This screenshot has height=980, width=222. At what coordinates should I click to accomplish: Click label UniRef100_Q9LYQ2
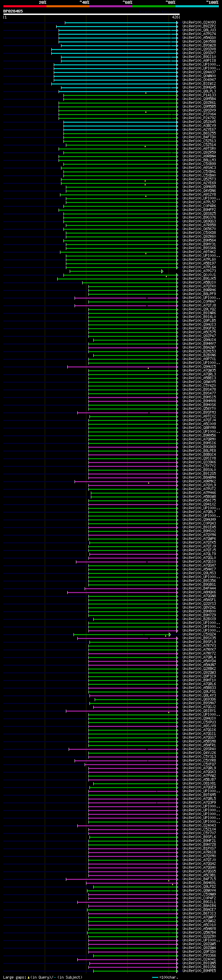(199, 309)
